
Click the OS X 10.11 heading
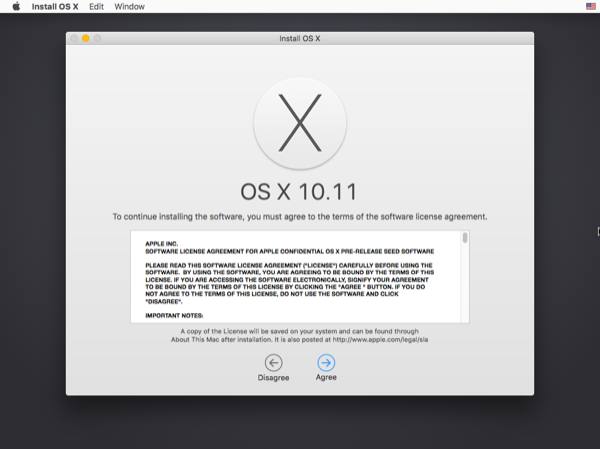point(300,191)
